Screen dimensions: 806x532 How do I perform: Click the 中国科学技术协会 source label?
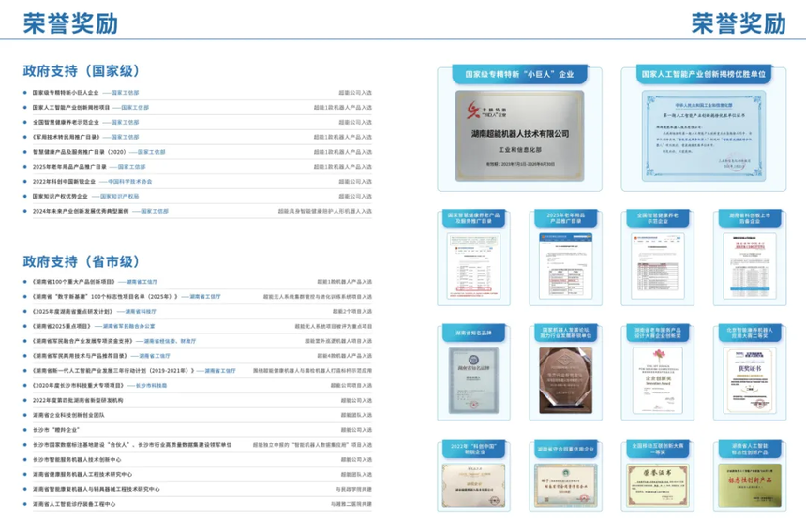(129, 182)
